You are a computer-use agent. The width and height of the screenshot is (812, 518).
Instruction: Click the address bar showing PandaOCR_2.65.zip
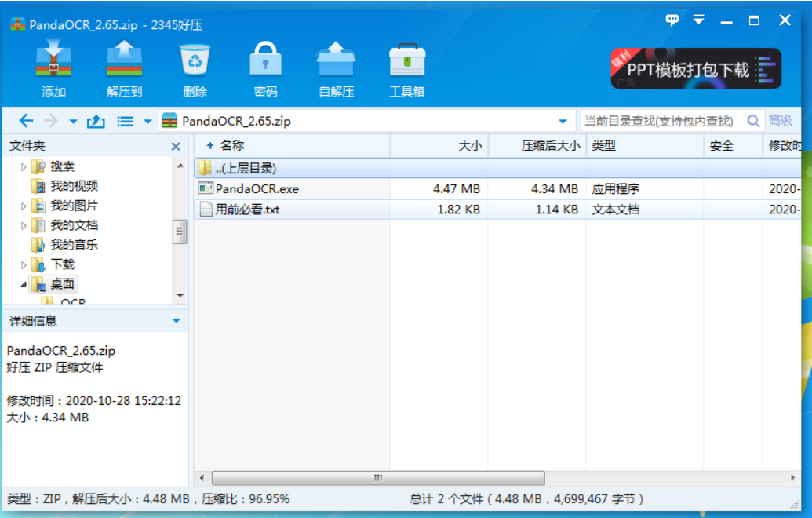pyautogui.click(x=366, y=121)
